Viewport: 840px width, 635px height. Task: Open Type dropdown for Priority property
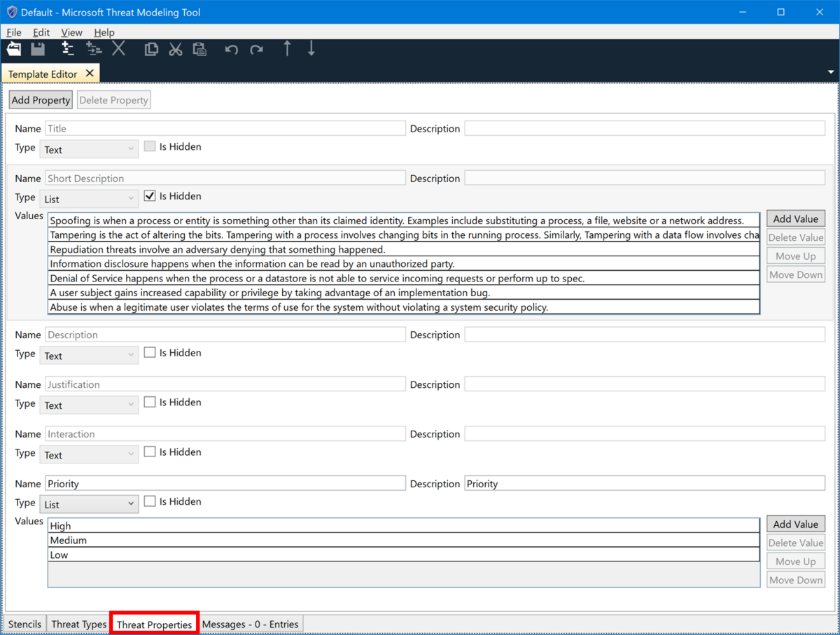[x=89, y=504]
